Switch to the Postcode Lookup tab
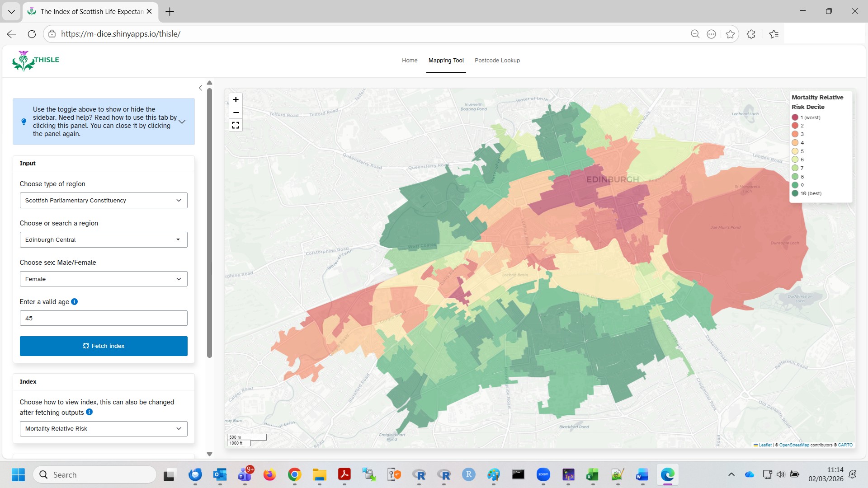Viewport: 868px width, 488px height. click(x=497, y=60)
